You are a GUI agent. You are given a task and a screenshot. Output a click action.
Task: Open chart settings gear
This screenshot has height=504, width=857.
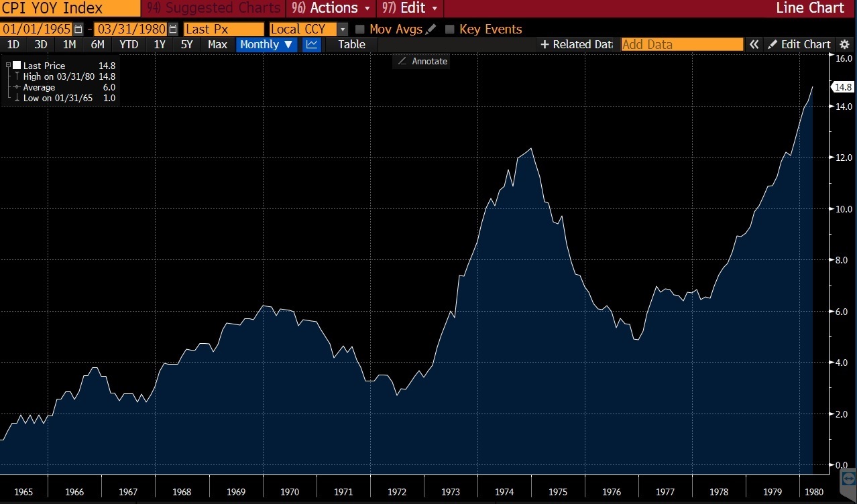844,44
